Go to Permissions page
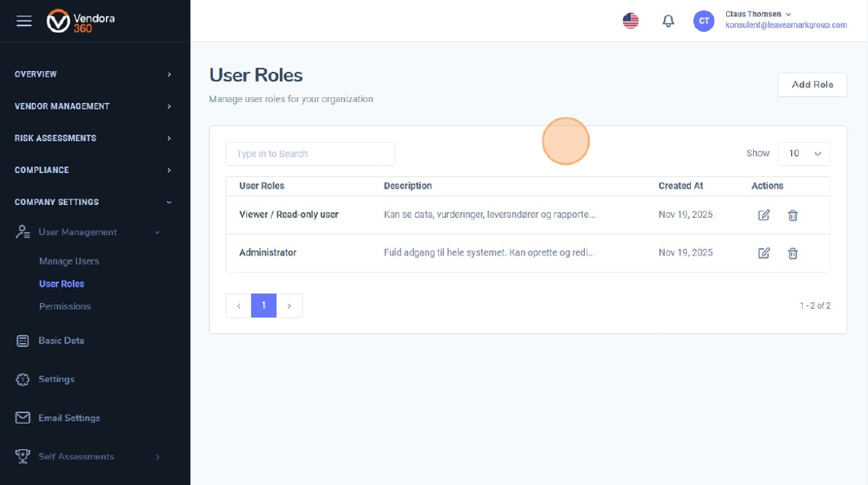 (64, 306)
